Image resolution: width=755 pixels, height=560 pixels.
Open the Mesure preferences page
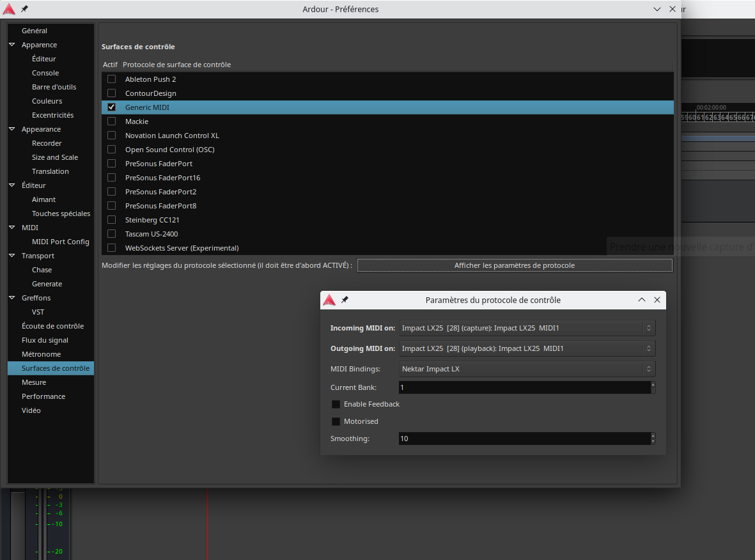point(34,382)
